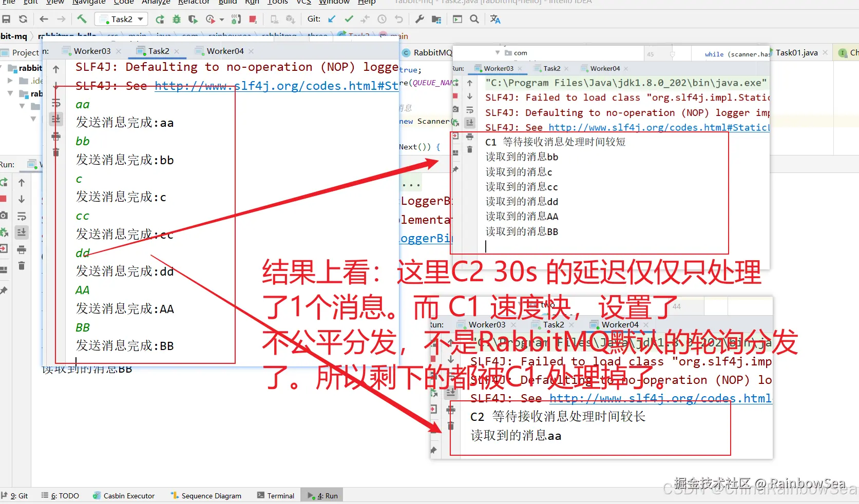Viewport: 859px width, 504px height.
Task: Open settings via the wrench icon
Action: tap(419, 20)
